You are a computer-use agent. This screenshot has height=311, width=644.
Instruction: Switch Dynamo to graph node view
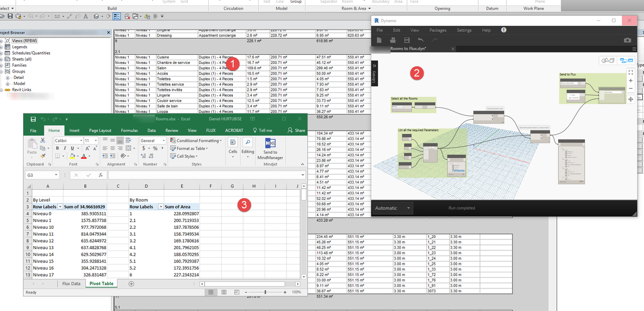coord(626,61)
